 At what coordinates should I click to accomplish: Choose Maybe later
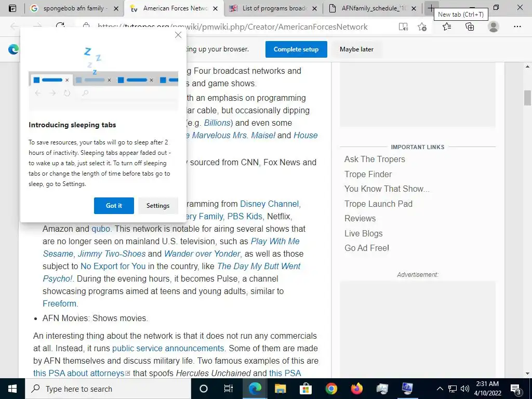coord(356,49)
